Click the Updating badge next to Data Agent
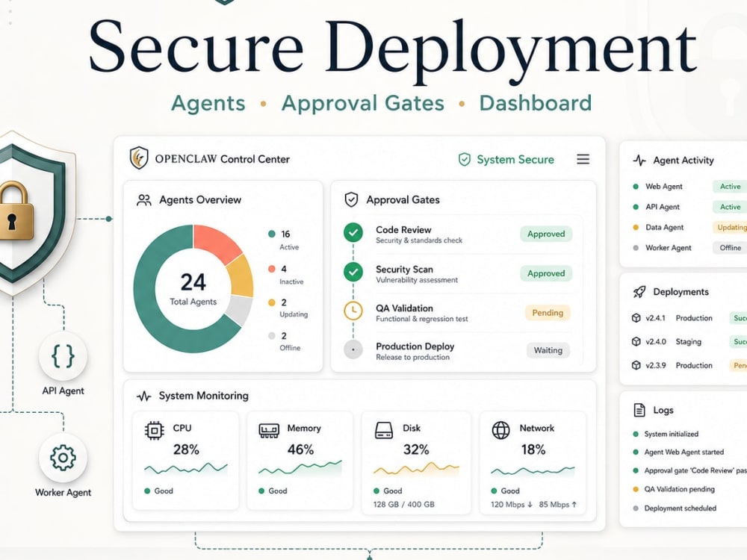747x560 pixels. [730, 228]
